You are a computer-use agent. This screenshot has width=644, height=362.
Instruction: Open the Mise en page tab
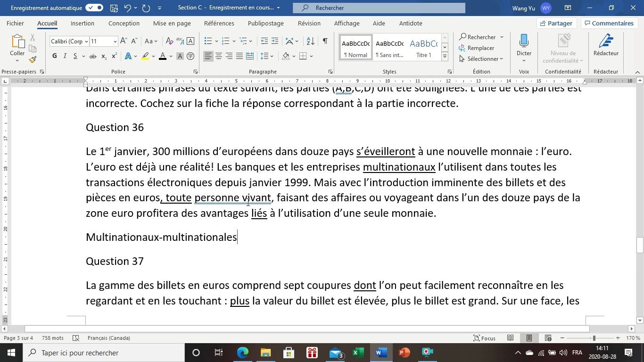tap(172, 23)
